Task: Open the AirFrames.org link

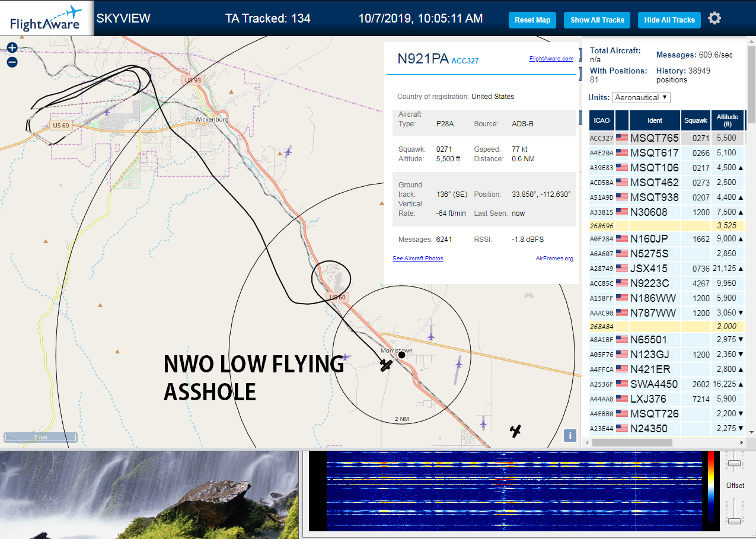Action: 554,259
